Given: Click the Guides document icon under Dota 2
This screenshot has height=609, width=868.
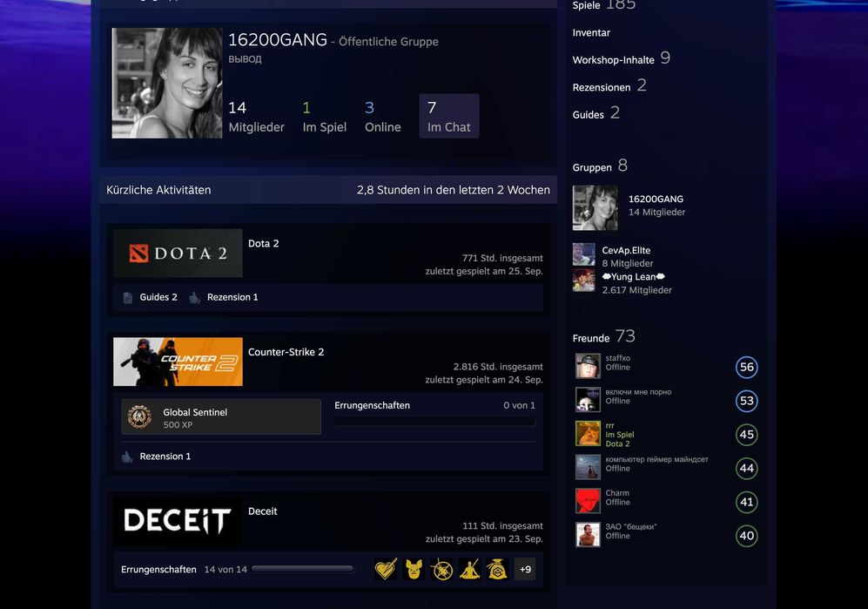Looking at the screenshot, I should pyautogui.click(x=128, y=298).
